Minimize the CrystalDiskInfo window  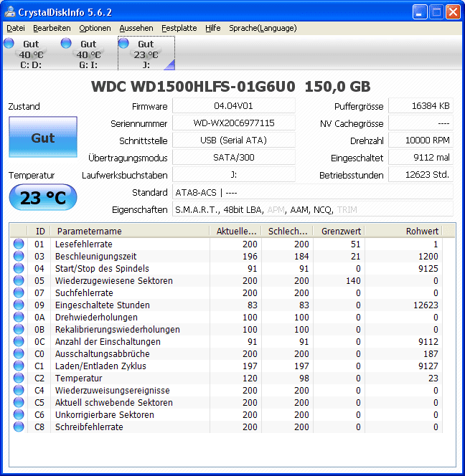[x=420, y=12]
